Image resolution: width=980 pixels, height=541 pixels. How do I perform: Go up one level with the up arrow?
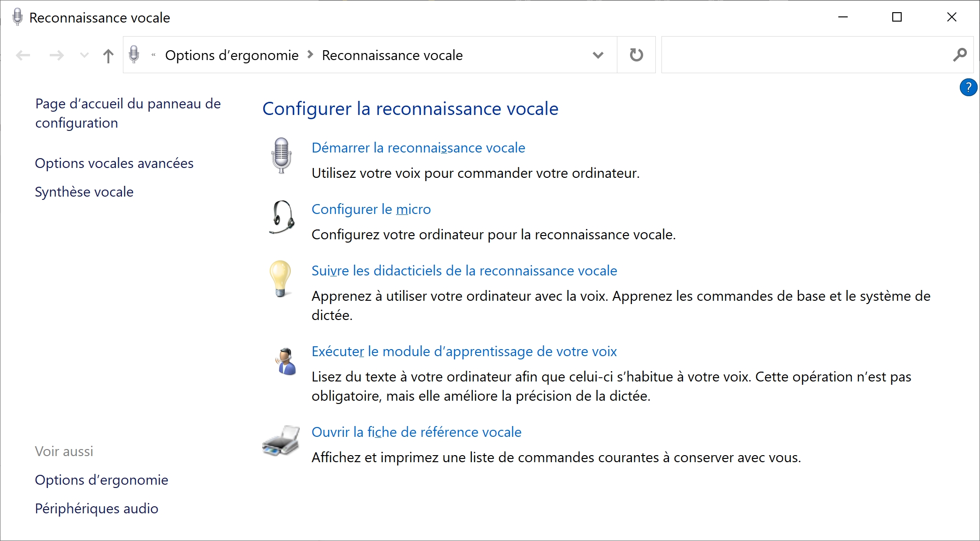pos(108,56)
